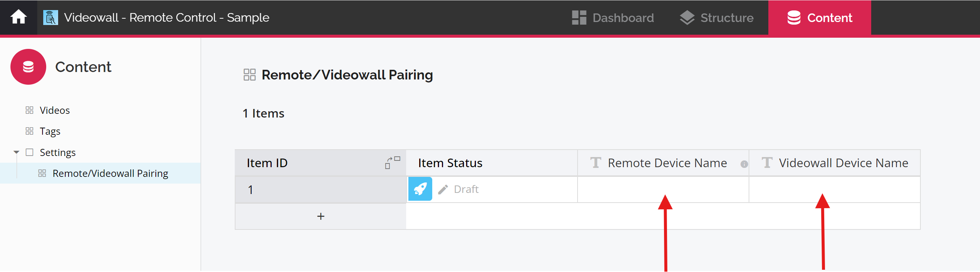Click the empty Videowall Device Name cell
The width and height of the screenshot is (980, 272).
pyautogui.click(x=834, y=189)
